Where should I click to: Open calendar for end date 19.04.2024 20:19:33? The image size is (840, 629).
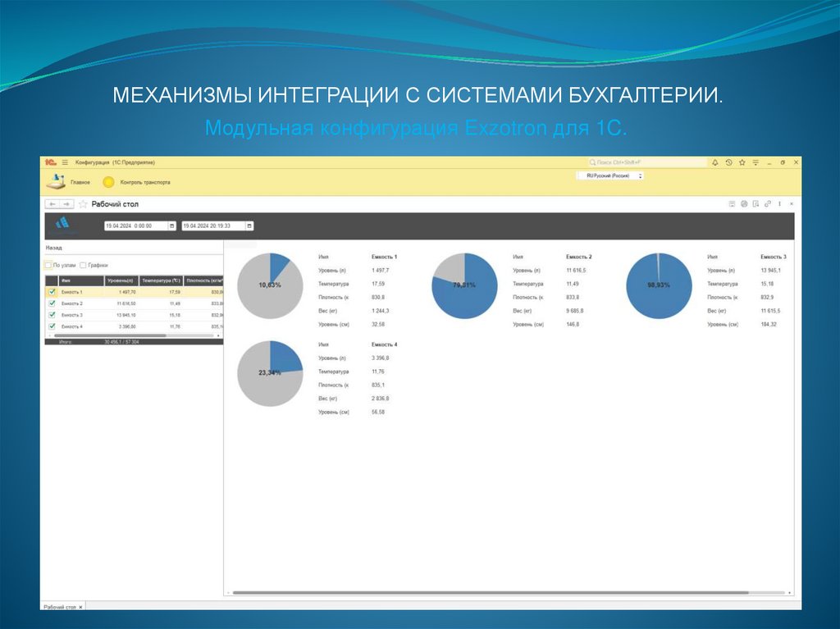tap(249, 226)
